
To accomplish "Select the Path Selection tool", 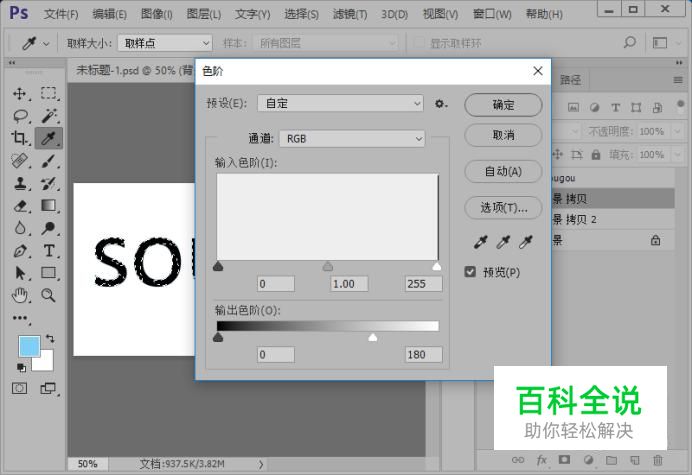I will tap(19, 273).
